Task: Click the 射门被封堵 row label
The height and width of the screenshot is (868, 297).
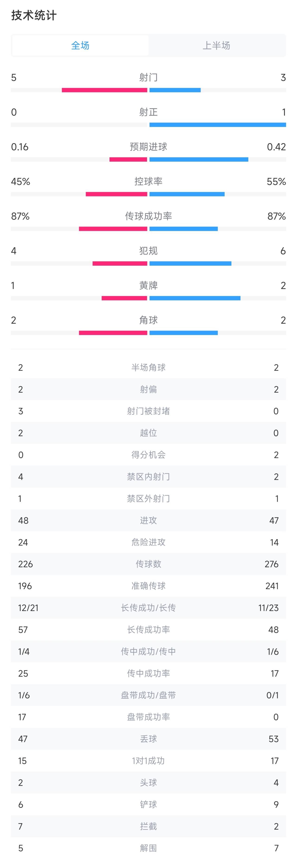Action: 148,411
